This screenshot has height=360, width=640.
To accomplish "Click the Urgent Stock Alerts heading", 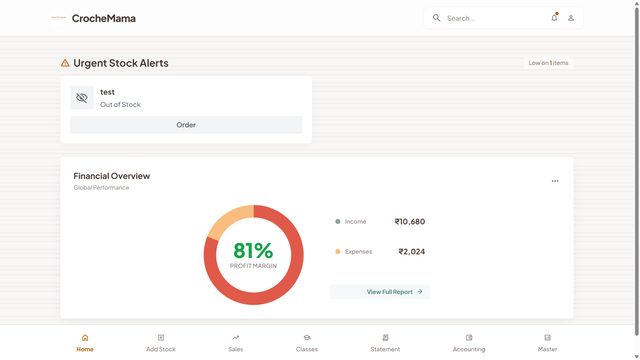I will (121, 63).
